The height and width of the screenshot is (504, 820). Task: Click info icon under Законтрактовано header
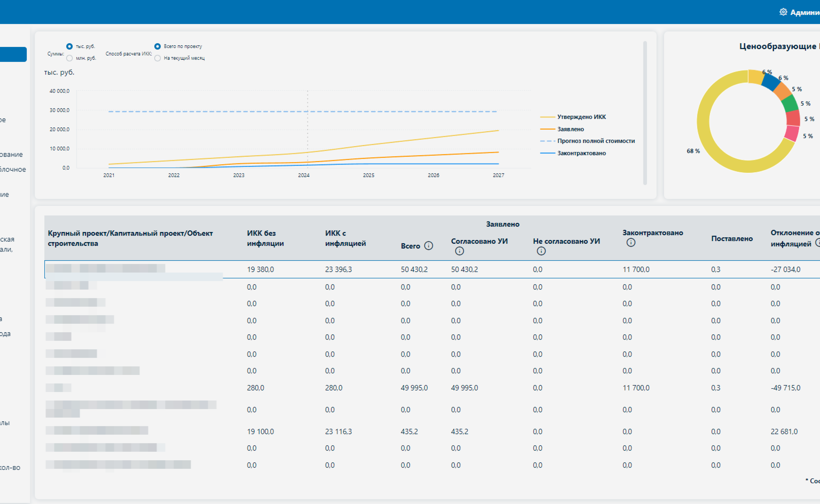pos(631,242)
